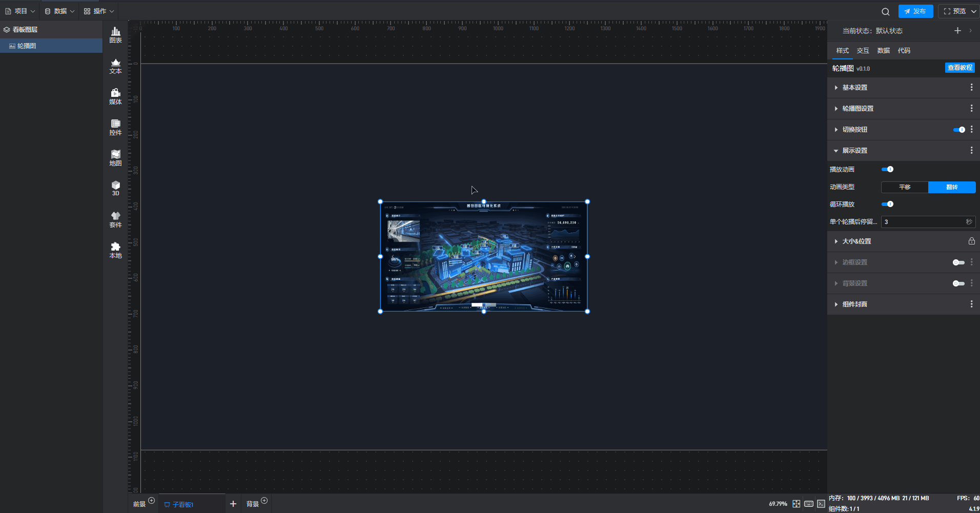Screen dimensions: 980x513
Task: Expand the 基本设置 section
Action: tap(854, 88)
